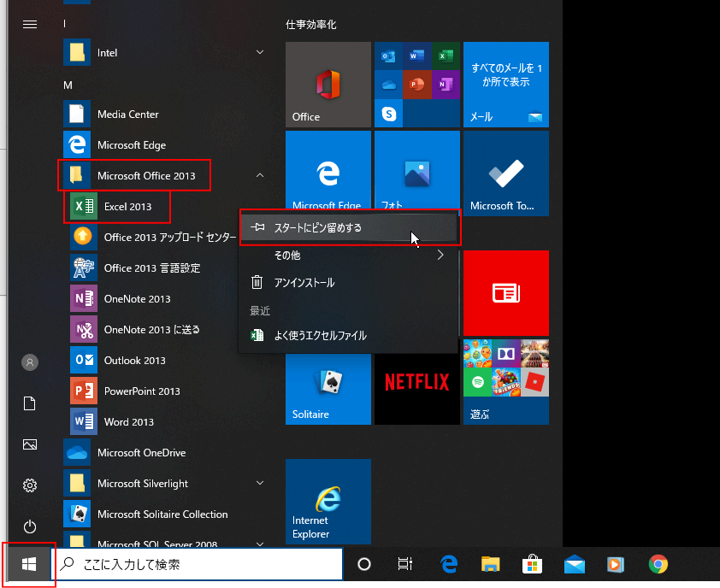Expand the Start hamburger menu
720x588 pixels.
(x=30, y=24)
